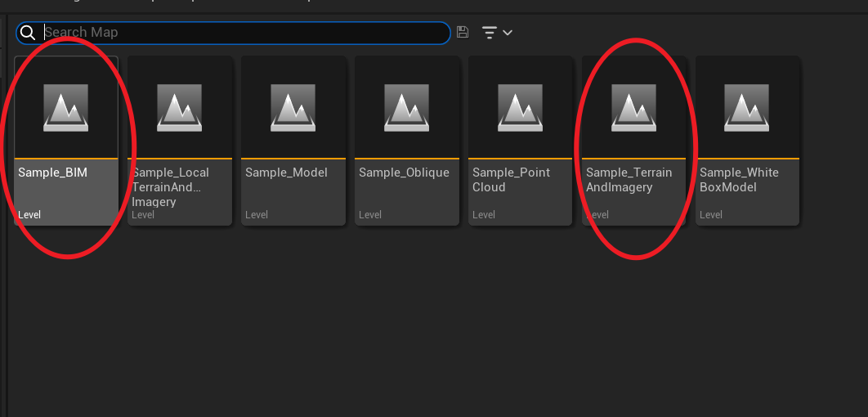Click the Sample_LocalTerrainAndImagery name label
The height and width of the screenshot is (417, 868).
point(171,187)
